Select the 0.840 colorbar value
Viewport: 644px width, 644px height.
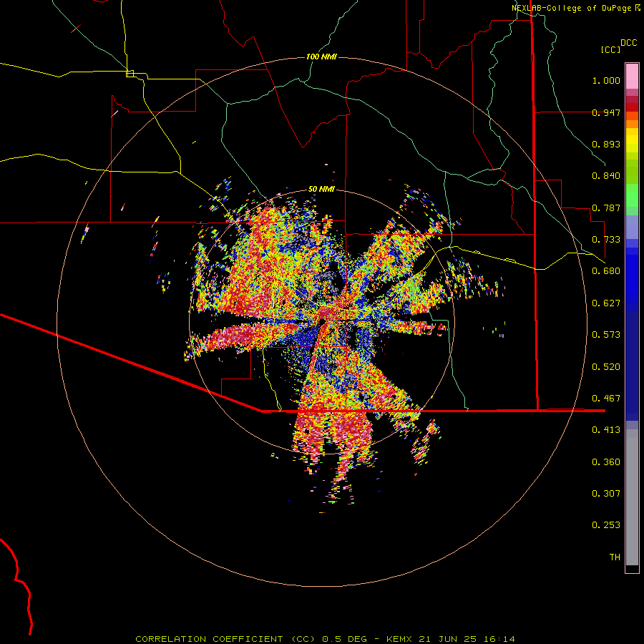606,176
